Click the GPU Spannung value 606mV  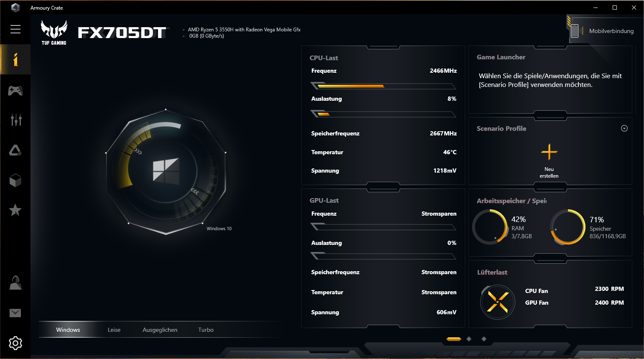(x=447, y=313)
